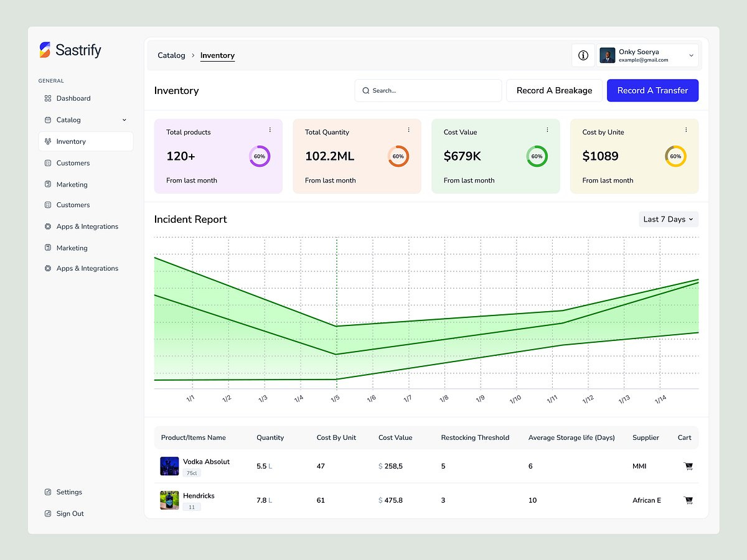Click the 60% progress ring on Total Quantity

point(398,157)
